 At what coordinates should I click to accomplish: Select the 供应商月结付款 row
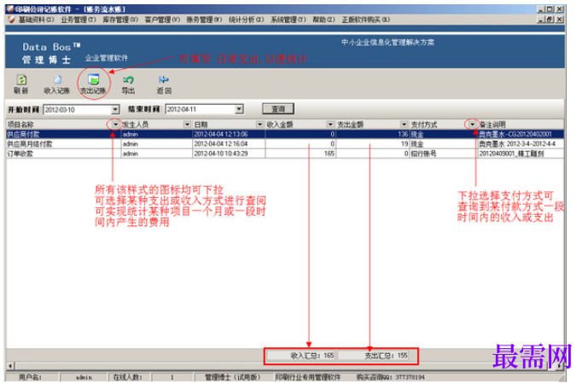click(285, 144)
